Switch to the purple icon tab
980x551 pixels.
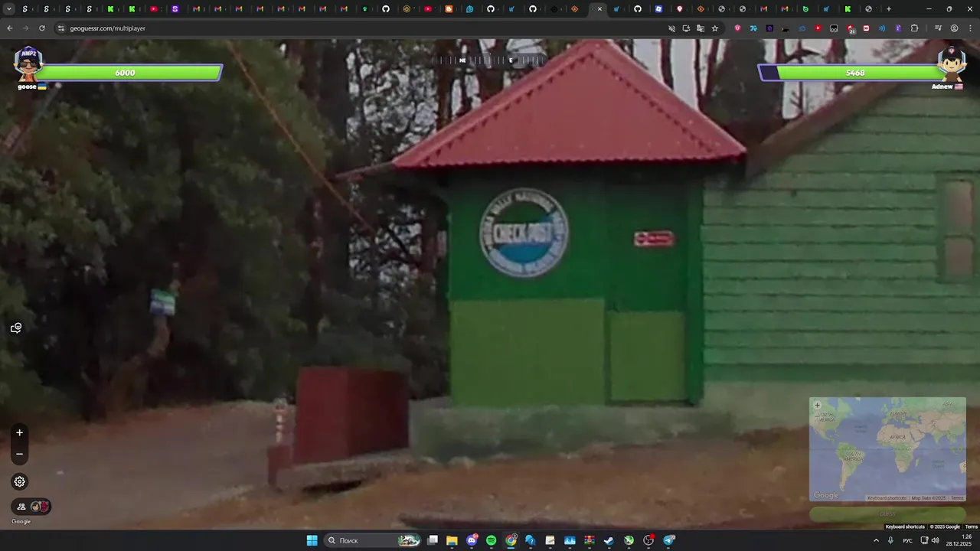pyautogui.click(x=175, y=9)
